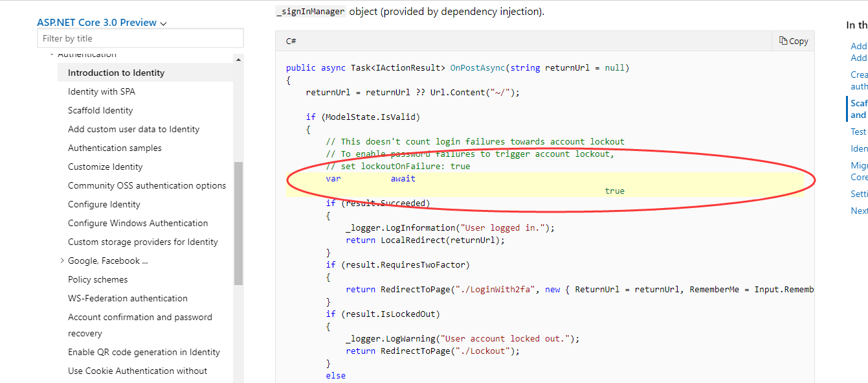Open Configure Windows Authentication article
This screenshot has height=383, width=868.
click(138, 223)
